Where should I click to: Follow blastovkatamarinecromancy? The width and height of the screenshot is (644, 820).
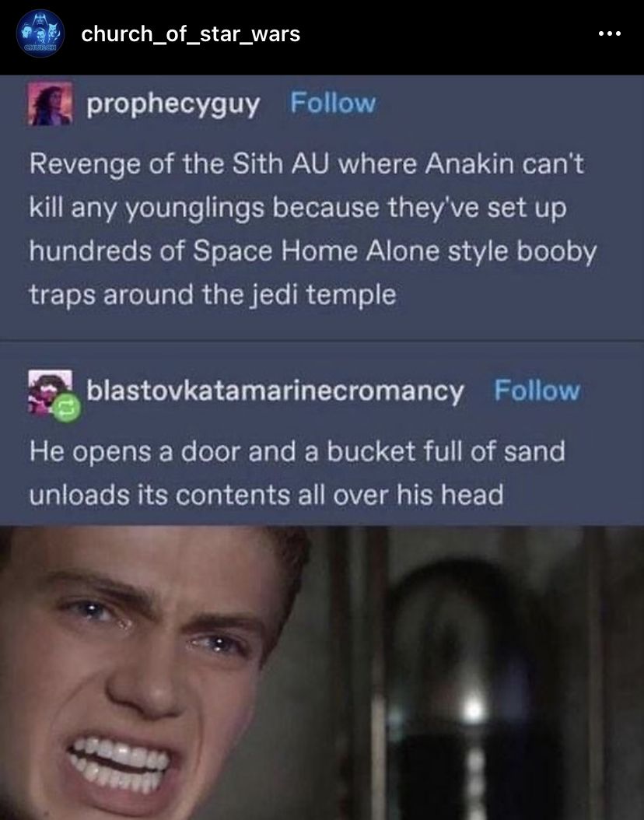coord(537,390)
